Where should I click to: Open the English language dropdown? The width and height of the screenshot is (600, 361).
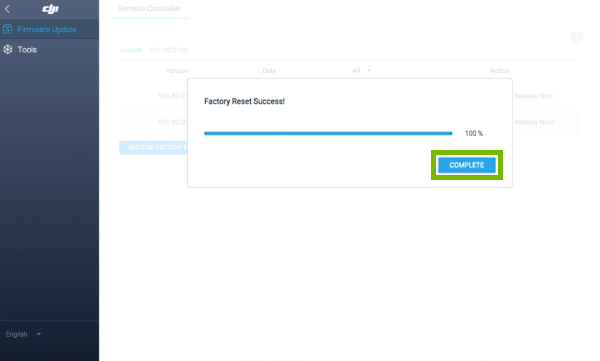23,334
